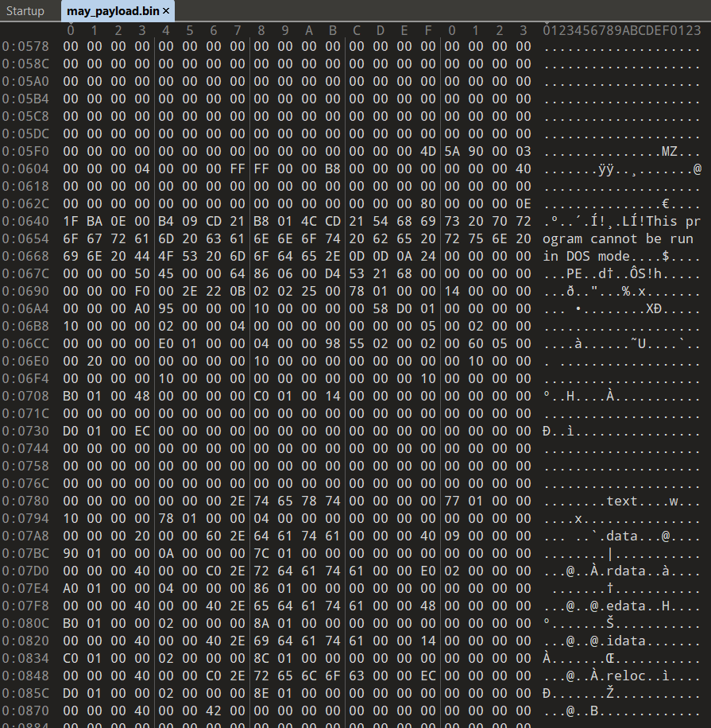Screen dimensions: 711x728
Task: Click the 0:0780 address label
Action: click(26, 501)
